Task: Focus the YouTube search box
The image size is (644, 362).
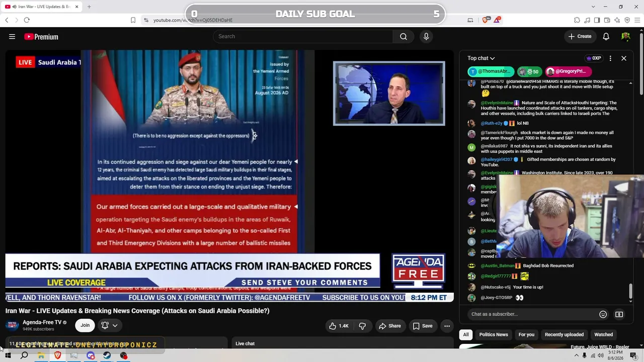Action: (303, 36)
